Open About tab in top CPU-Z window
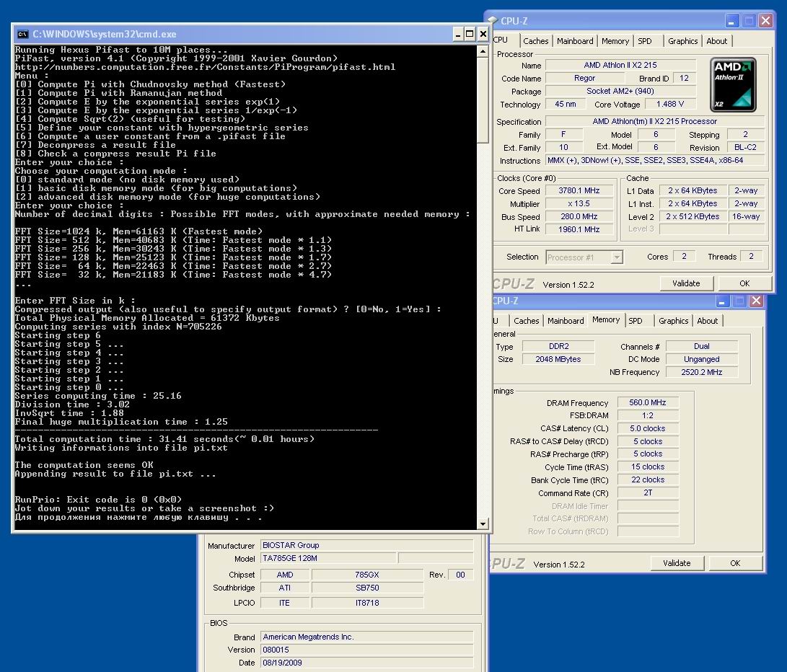Viewport: 787px width, 672px height. (717, 41)
